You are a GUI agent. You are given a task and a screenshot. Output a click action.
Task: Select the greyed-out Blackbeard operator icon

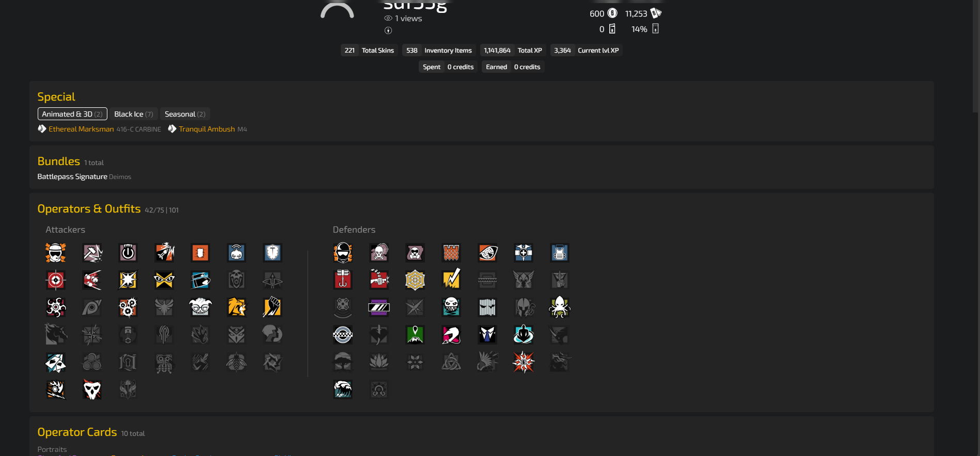236,280
